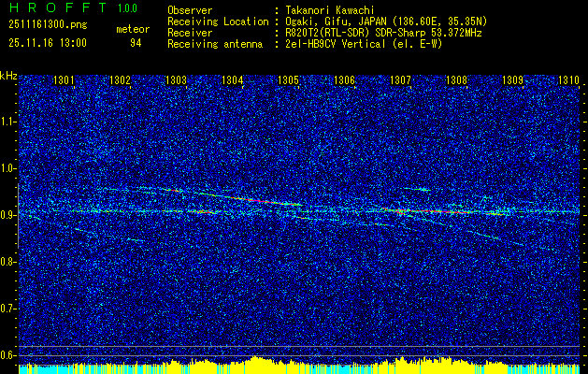The image size is (588, 374).
Task: Click the 0.8 kHz axis label
Action: click(x=8, y=262)
